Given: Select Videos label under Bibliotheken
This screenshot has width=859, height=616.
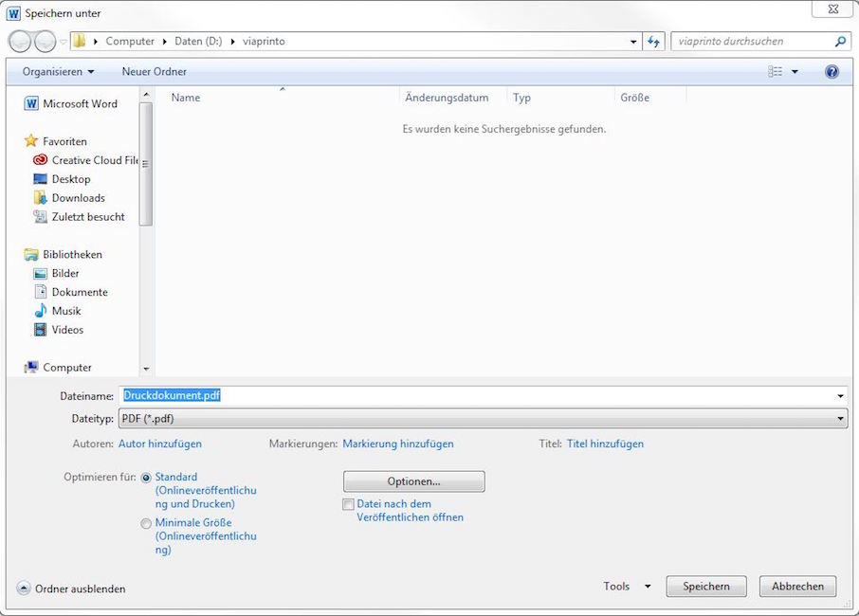Looking at the screenshot, I should click(x=67, y=330).
